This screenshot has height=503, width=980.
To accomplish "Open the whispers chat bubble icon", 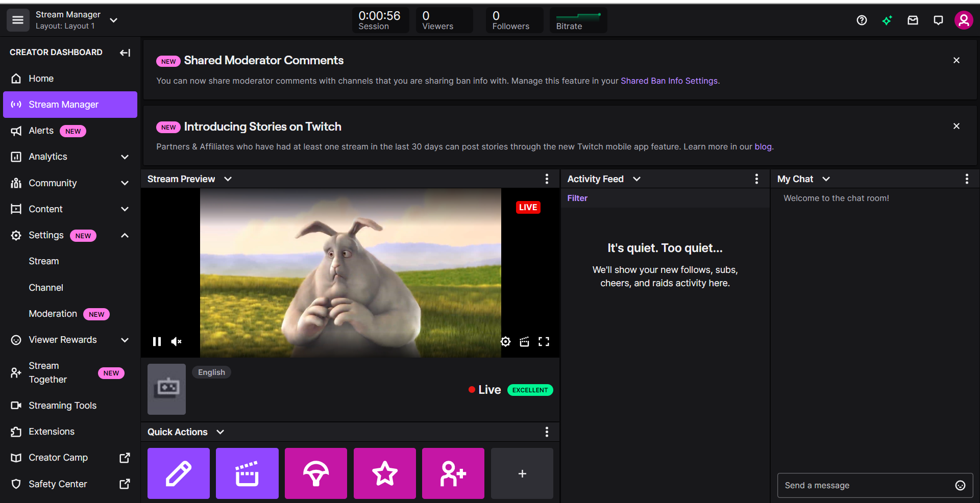I will click(x=938, y=20).
